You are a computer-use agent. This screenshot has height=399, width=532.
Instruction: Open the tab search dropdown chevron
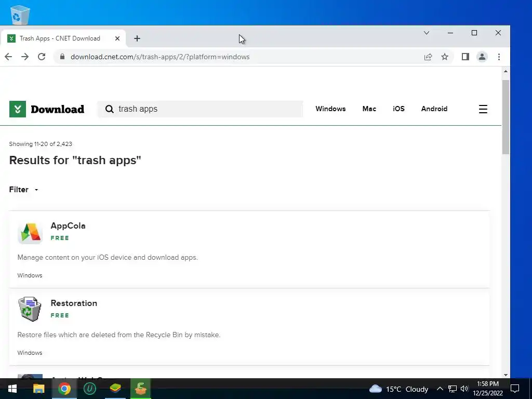(427, 33)
